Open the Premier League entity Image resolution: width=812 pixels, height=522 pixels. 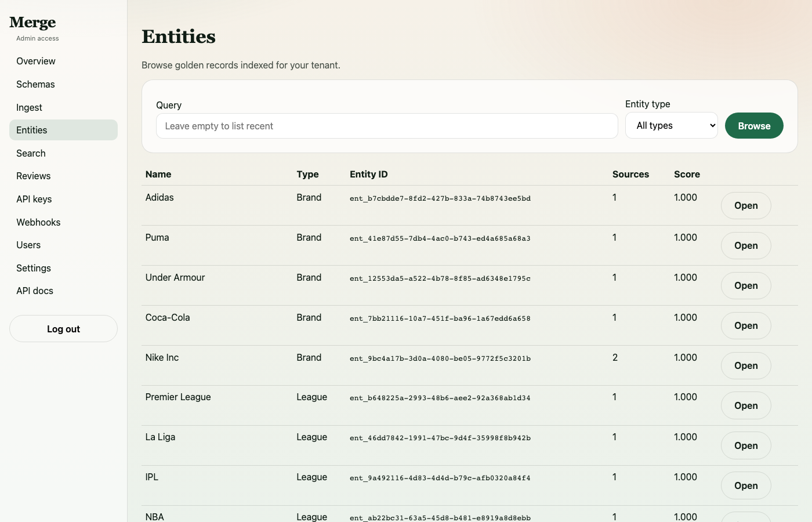pyautogui.click(x=746, y=405)
